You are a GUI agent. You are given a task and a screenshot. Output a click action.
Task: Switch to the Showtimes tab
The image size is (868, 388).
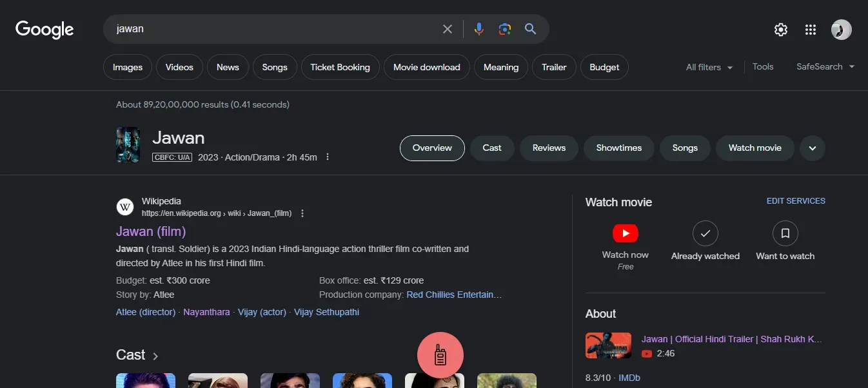[619, 148]
